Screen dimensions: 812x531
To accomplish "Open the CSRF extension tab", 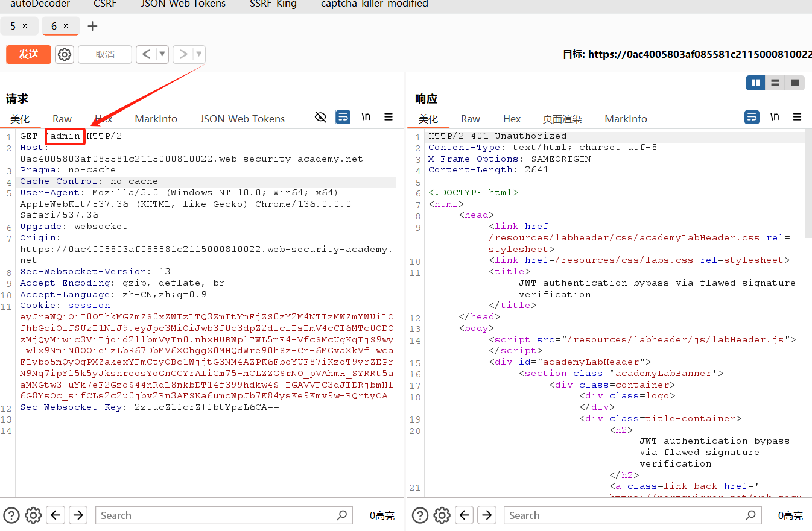I will coord(105,4).
